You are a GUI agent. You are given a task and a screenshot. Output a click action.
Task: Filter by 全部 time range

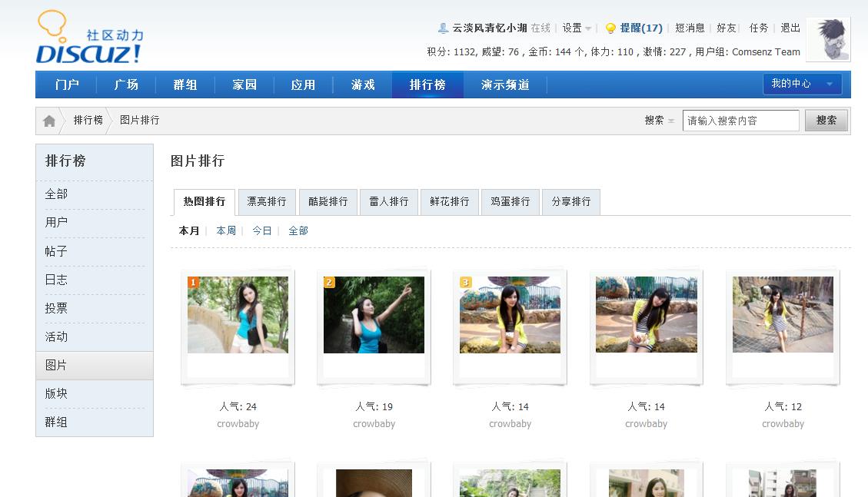tap(298, 230)
